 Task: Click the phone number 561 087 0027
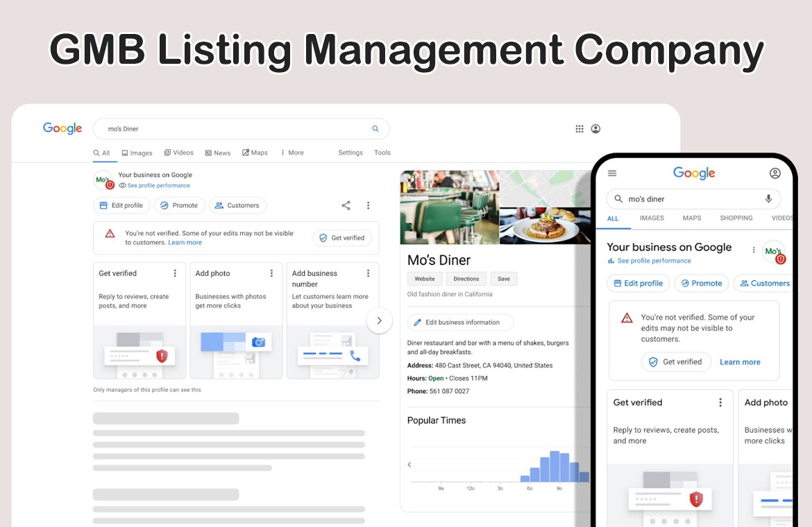(x=449, y=391)
